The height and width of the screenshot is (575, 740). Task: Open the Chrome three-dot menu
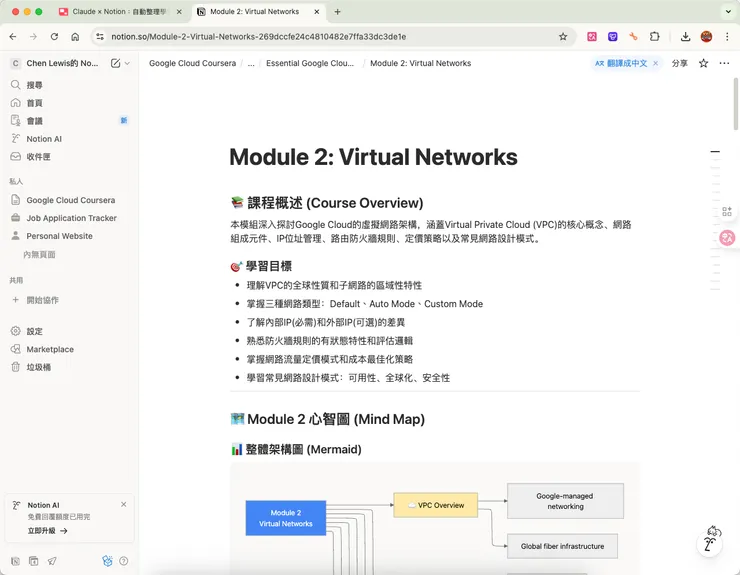(x=727, y=36)
